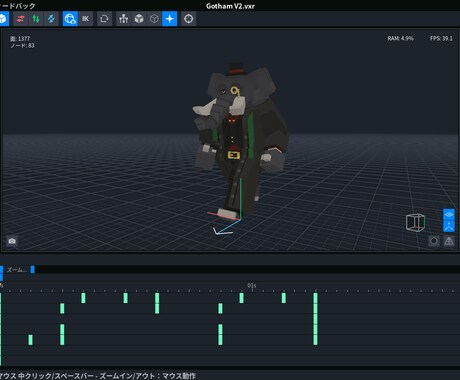The height and width of the screenshot is (380, 460).
Task: Click the ノード: 83 node count
Action: pos(22,46)
